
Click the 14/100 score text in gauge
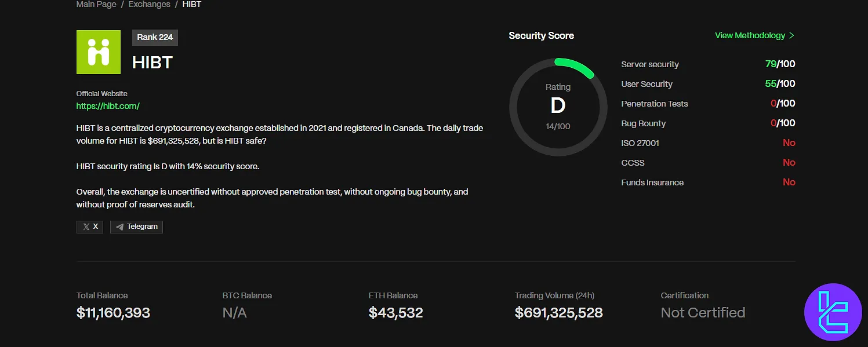[x=558, y=126]
